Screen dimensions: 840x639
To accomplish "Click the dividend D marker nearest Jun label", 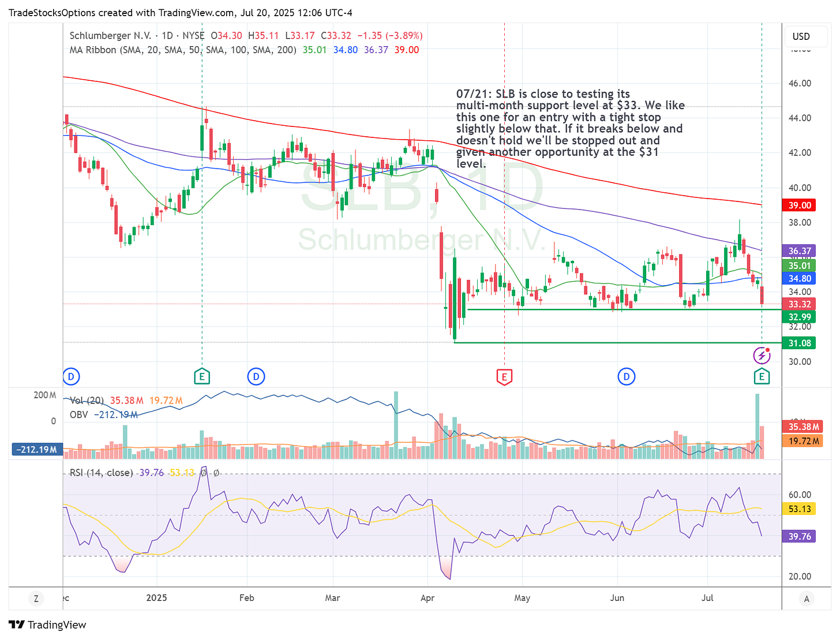I will click(x=626, y=377).
